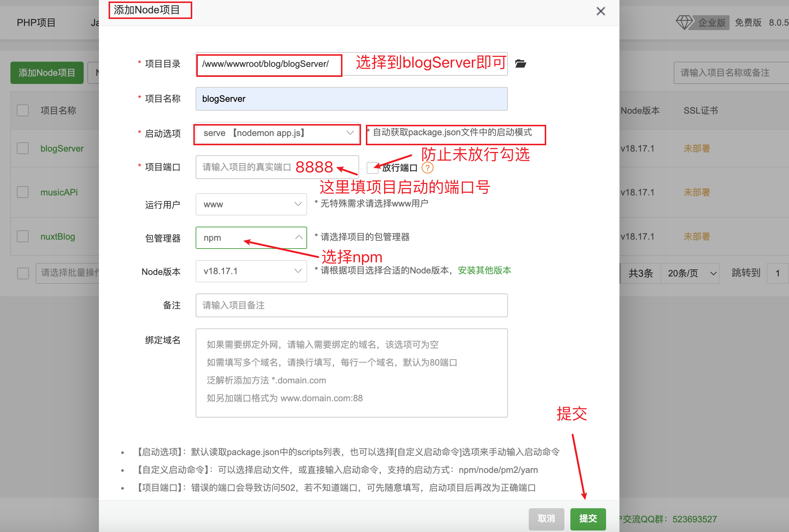This screenshot has width=789, height=532.
Task: Focus the 绑定域名 textarea
Action: (x=352, y=373)
